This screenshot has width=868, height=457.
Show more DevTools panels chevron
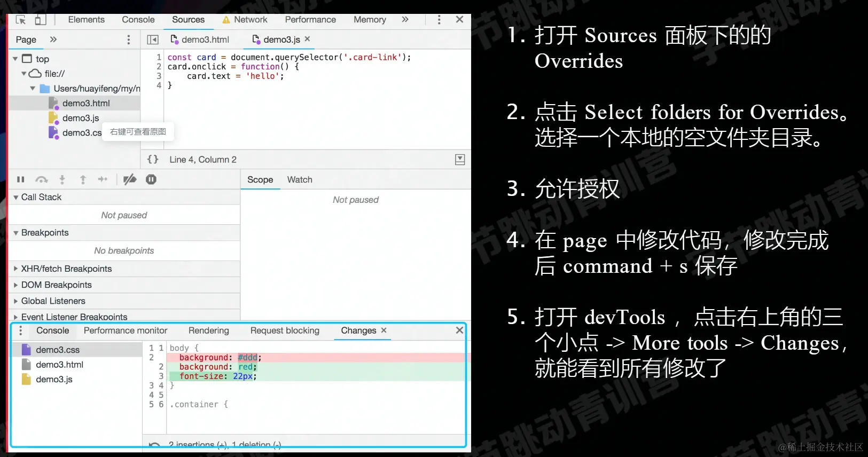[405, 20]
